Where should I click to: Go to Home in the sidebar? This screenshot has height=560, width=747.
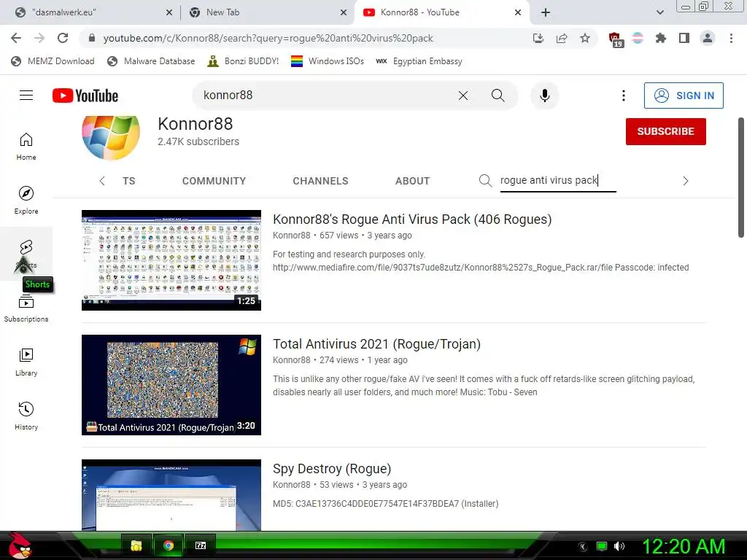click(x=26, y=147)
